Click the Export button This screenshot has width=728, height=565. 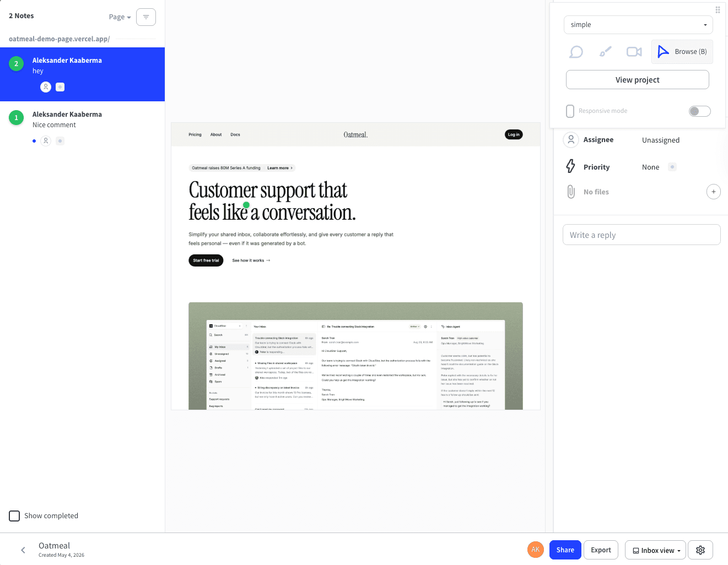601,550
